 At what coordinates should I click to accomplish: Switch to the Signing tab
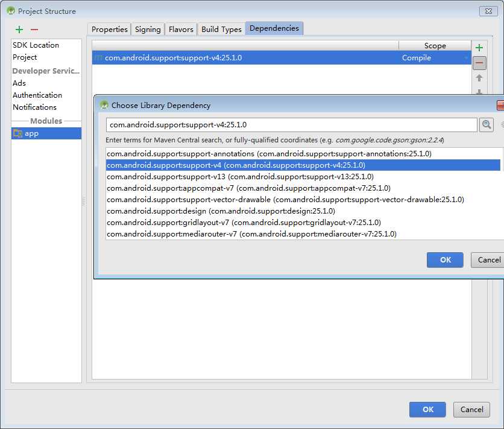(x=148, y=30)
